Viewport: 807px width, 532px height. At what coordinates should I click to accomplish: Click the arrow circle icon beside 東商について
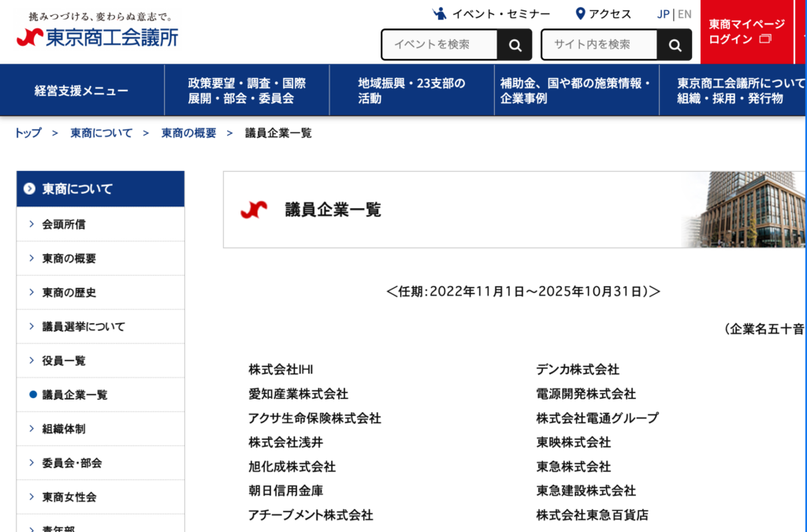tap(29, 189)
